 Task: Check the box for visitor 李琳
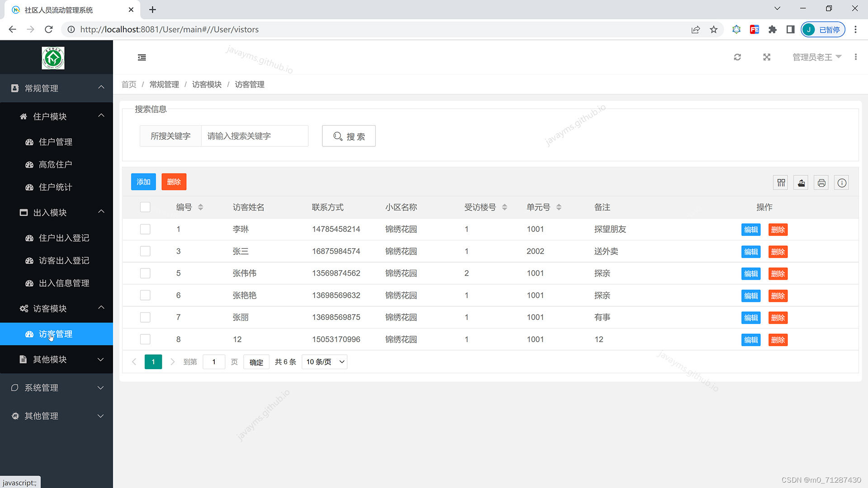[x=145, y=229]
